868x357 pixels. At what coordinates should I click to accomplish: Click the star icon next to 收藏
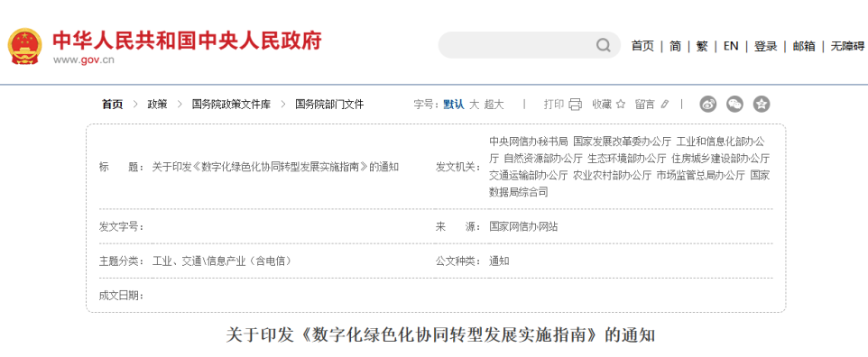click(x=621, y=104)
